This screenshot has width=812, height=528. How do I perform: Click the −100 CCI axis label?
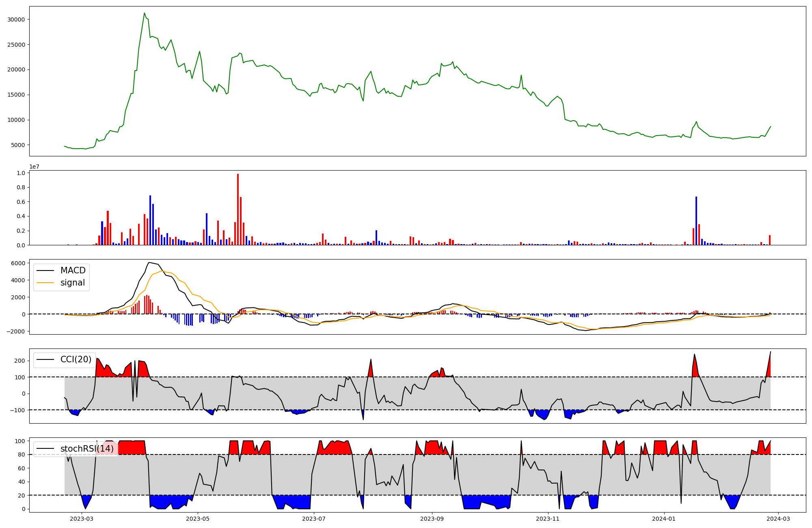[17, 410]
